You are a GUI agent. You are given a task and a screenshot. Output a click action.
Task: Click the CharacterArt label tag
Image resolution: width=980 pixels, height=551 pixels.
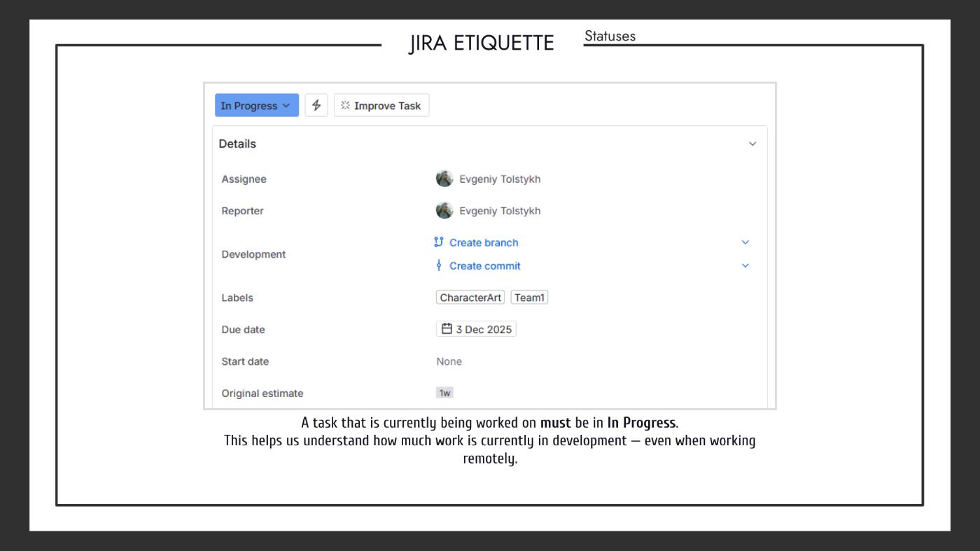470,298
